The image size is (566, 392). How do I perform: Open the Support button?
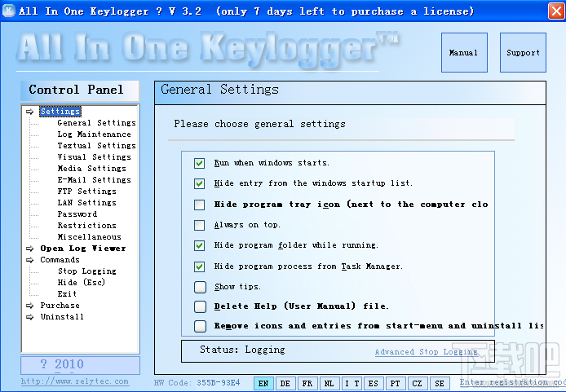click(x=523, y=53)
